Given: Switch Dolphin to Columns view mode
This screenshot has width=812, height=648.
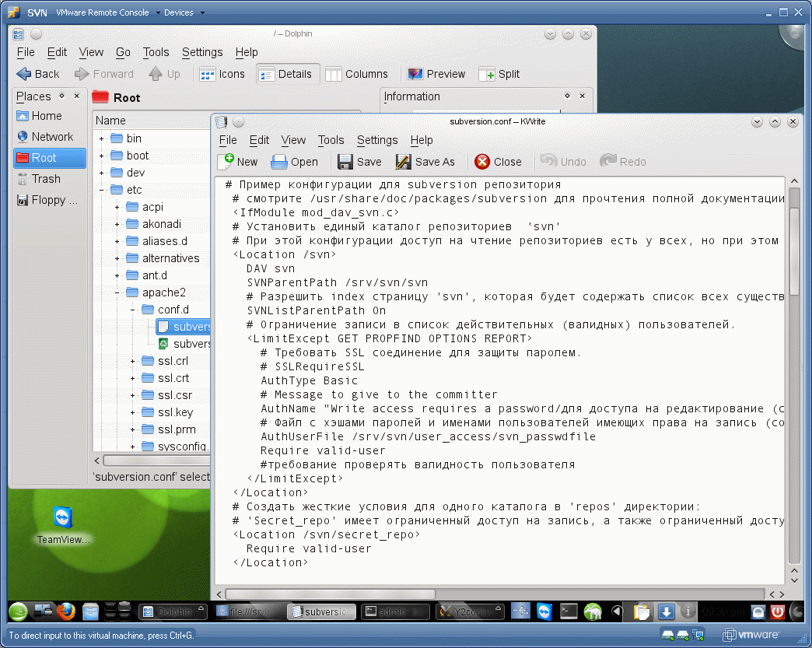Looking at the screenshot, I should coord(357,74).
